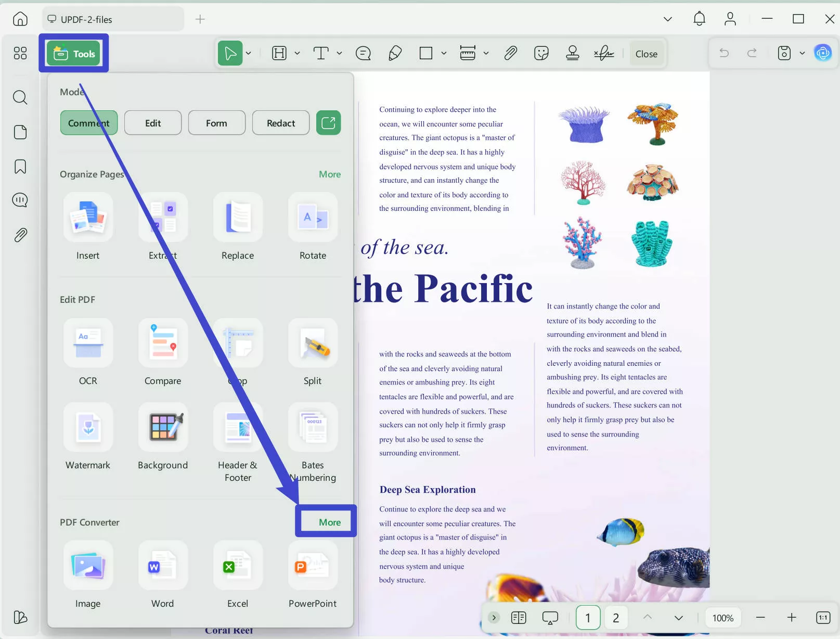Open the Watermark tool

[87, 437]
